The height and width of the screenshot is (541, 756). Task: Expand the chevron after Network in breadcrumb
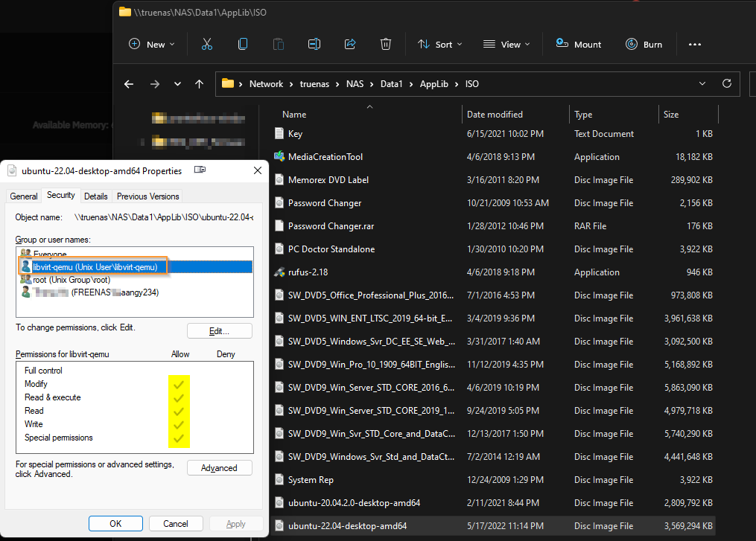tap(291, 84)
